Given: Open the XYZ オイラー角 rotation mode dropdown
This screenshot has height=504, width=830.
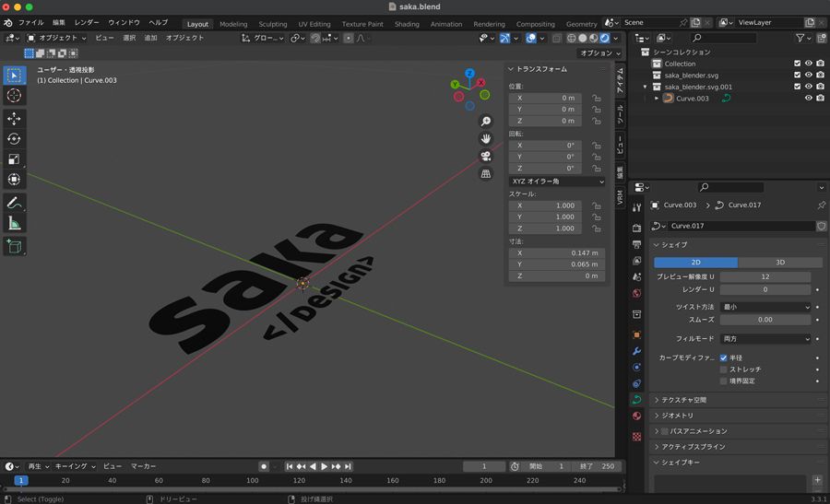Looking at the screenshot, I should point(557,182).
